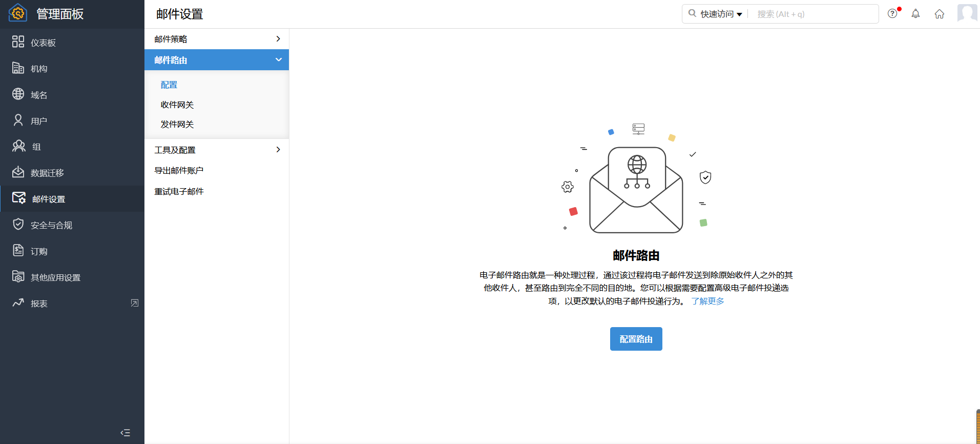Screen dimensions: 980x444
Task: Select the 发件网关 submenu item
Action: [x=177, y=125]
